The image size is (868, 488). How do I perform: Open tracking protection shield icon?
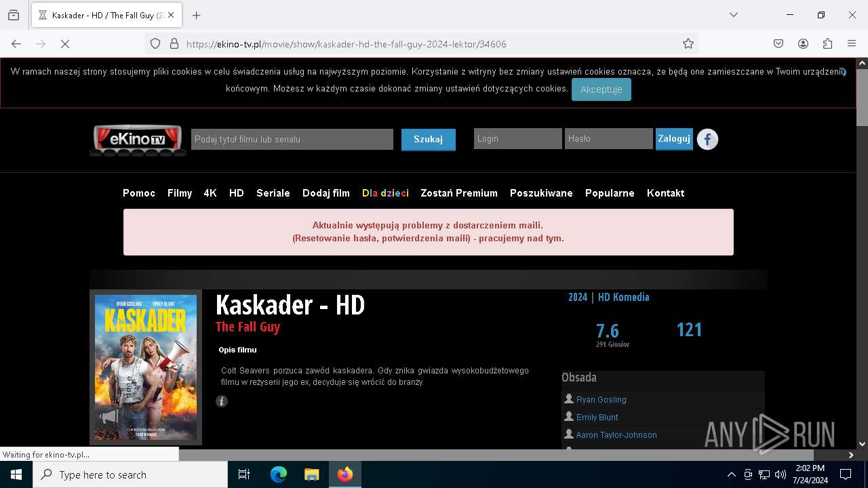click(x=155, y=43)
